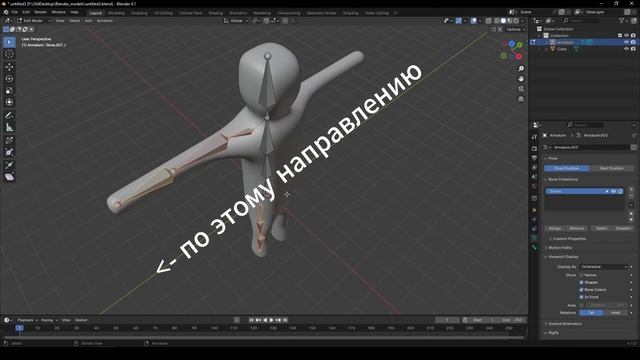Switch perspective/orthographic grid icon
Viewport: 640px width, 360px height.
[x=521, y=99]
